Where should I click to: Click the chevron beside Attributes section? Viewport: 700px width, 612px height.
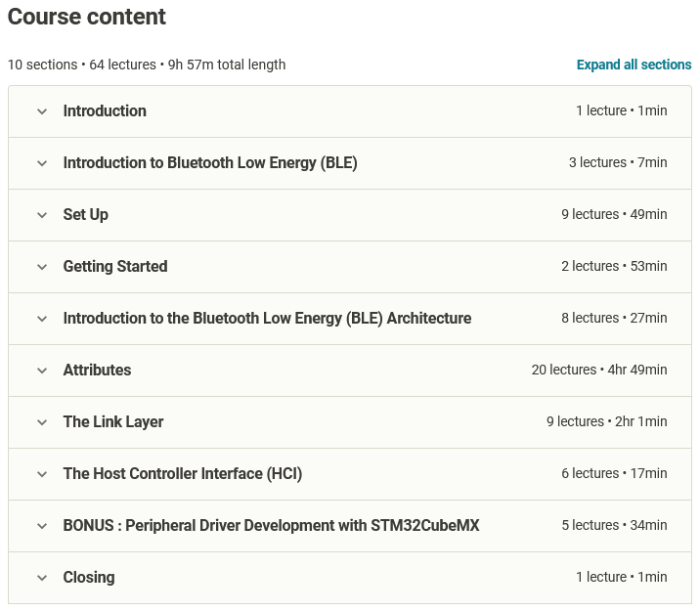tap(42, 371)
